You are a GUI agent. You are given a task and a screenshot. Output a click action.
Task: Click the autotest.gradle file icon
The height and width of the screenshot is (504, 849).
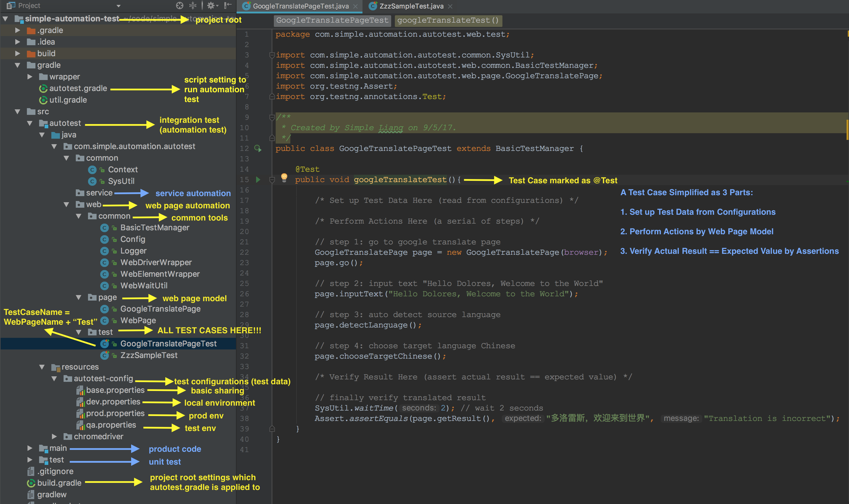pyautogui.click(x=43, y=89)
